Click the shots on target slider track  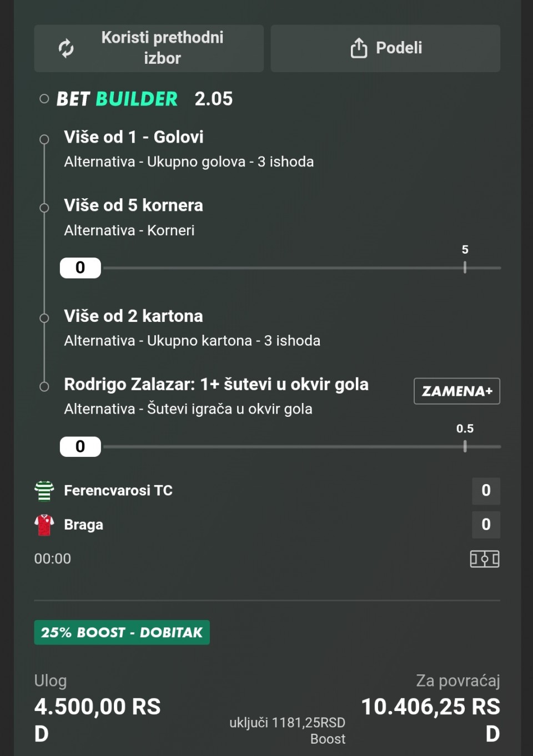pos(301,447)
